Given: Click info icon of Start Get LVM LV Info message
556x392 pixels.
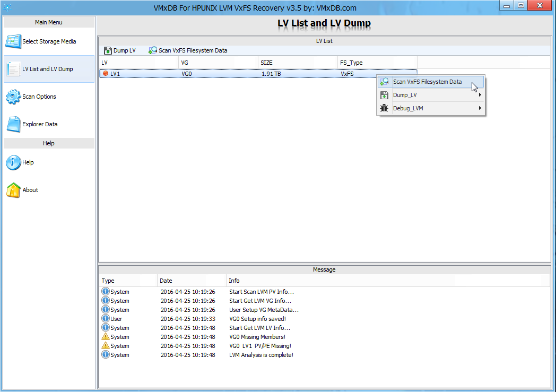Looking at the screenshot, I should [106, 327].
